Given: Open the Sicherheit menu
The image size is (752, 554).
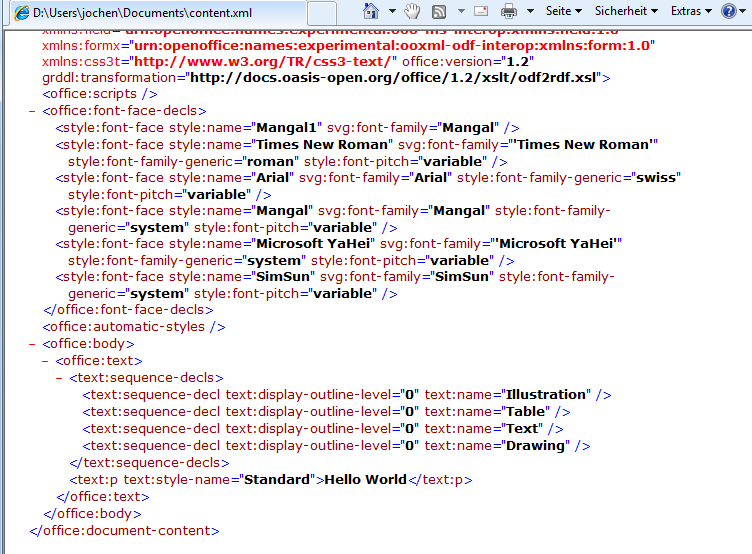Looking at the screenshot, I should (626, 11).
